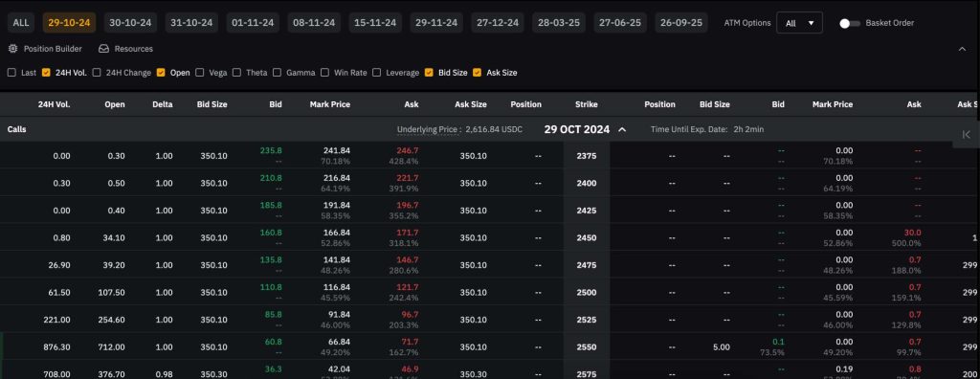Click the 254.60 open interest cell
This screenshot has height=379, width=980.
(x=111, y=320)
